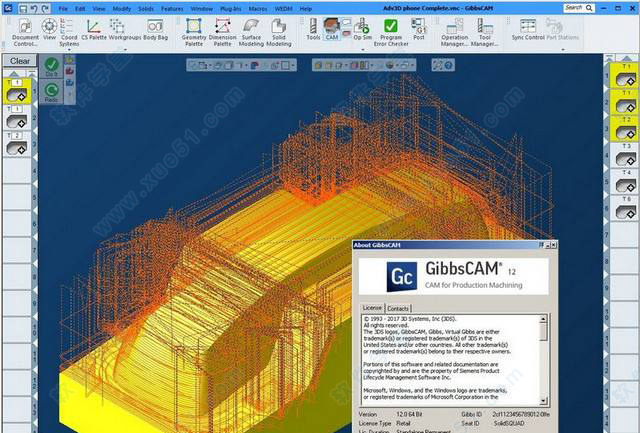Click the green Do It button
This screenshot has width=640, height=433.
pyautogui.click(x=51, y=67)
